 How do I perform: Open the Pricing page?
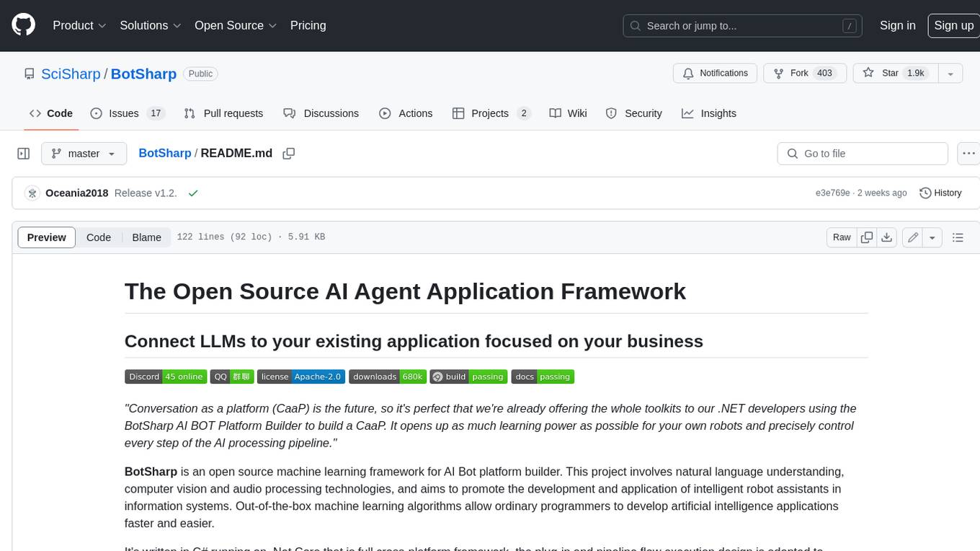click(308, 25)
